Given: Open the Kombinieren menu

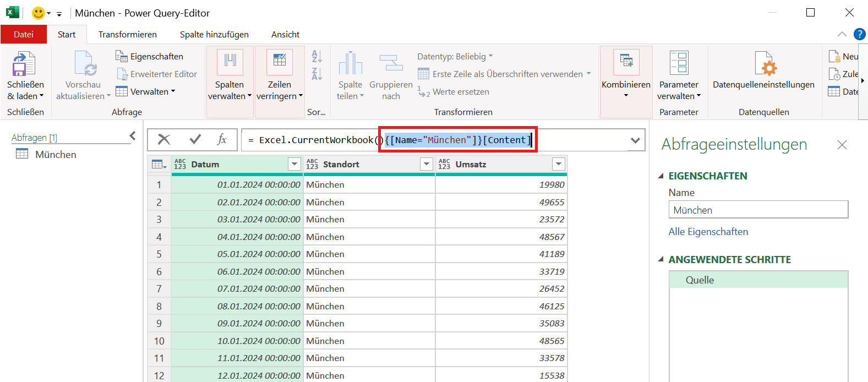Looking at the screenshot, I should [626, 81].
